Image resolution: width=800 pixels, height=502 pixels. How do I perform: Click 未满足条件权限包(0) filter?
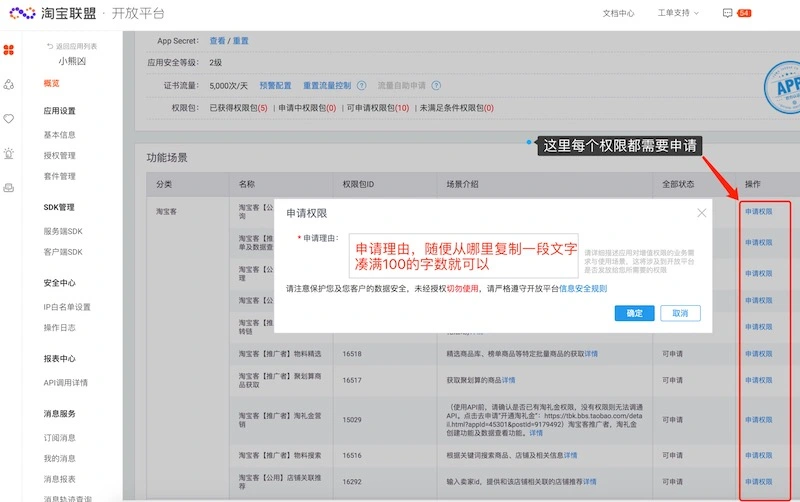point(457,108)
